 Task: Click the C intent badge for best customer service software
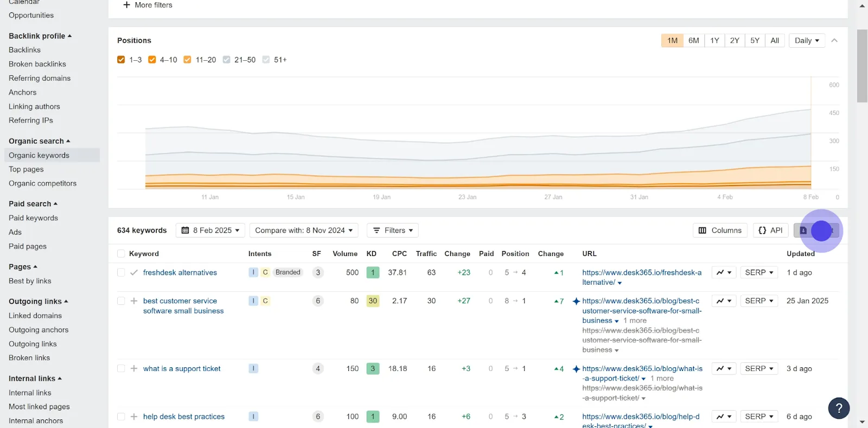(265, 301)
